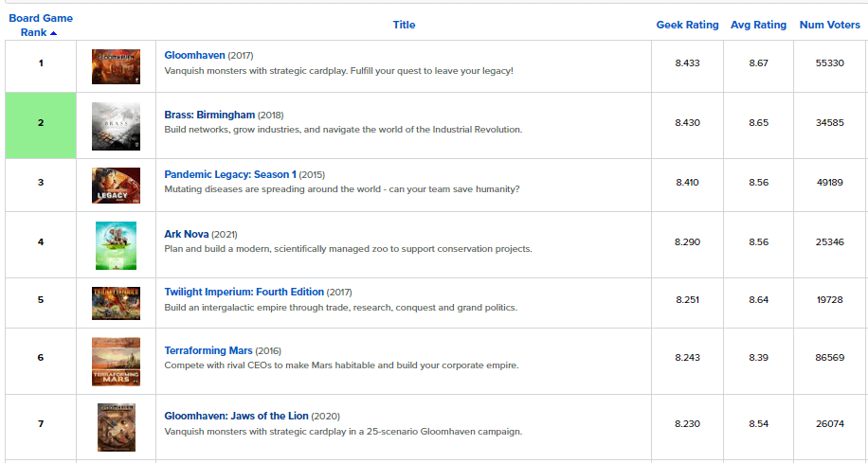Sort the list by Num Voters
The width and height of the screenshot is (868, 463).
click(x=830, y=25)
